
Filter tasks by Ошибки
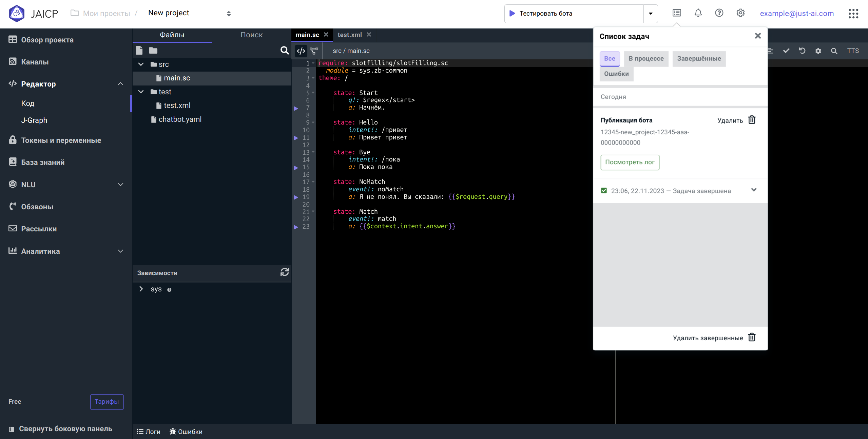616,74
